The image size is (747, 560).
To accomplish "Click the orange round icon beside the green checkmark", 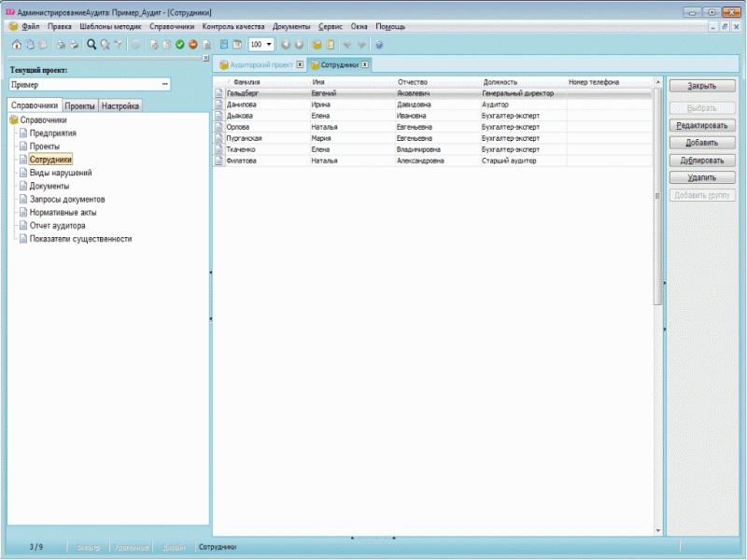I will point(192,44).
